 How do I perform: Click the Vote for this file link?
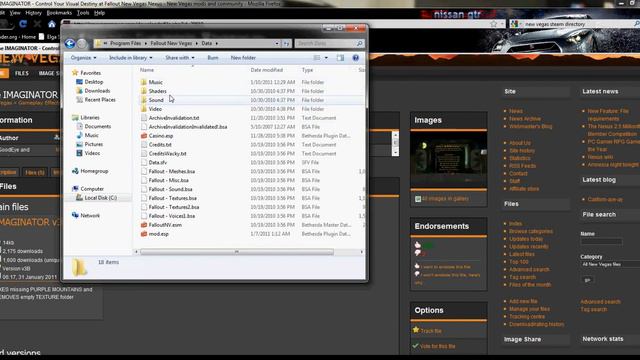click(438, 346)
